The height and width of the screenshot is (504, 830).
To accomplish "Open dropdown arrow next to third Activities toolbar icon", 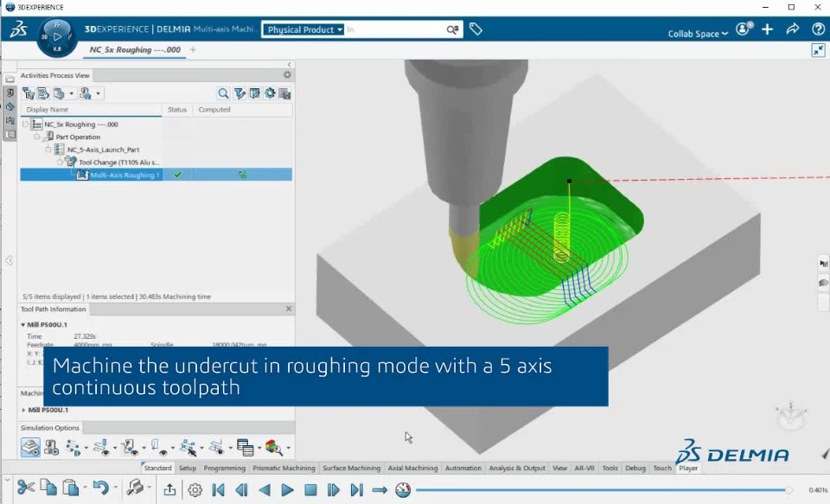I will click(x=72, y=93).
